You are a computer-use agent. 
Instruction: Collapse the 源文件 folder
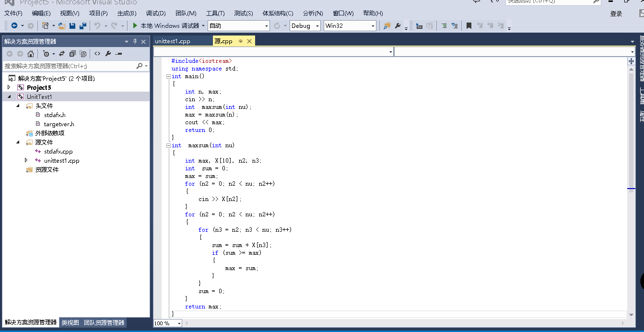[18, 142]
